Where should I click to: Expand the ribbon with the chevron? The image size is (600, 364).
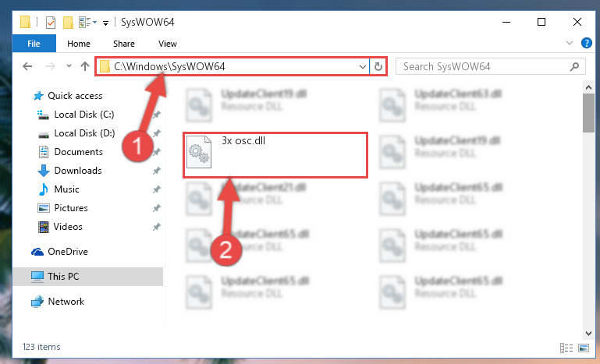coord(570,43)
